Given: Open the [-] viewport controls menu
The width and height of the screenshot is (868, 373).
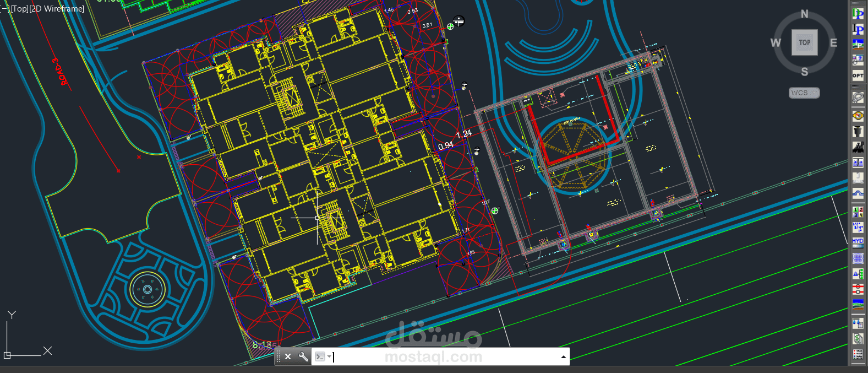Looking at the screenshot, I should pos(5,9).
